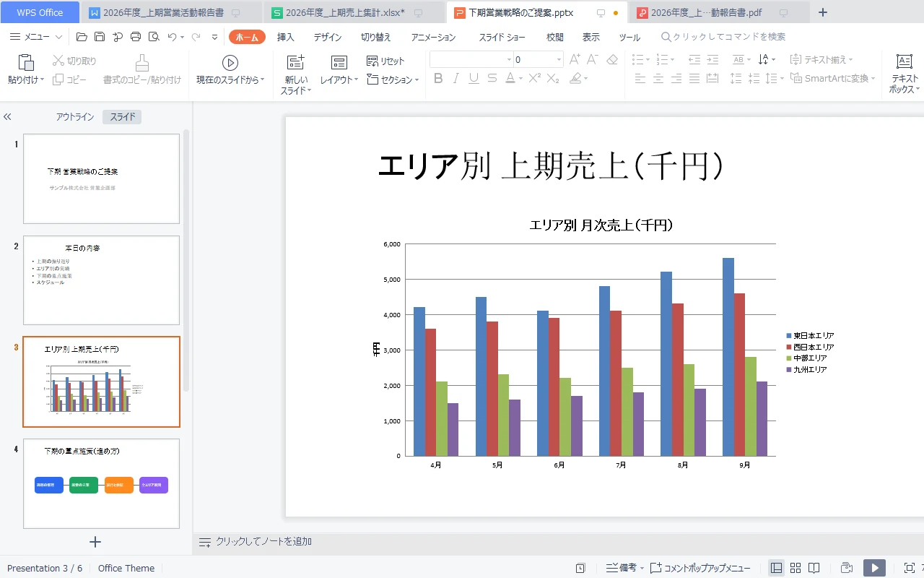
Task: Click the リセット reset button
Action: (x=385, y=61)
